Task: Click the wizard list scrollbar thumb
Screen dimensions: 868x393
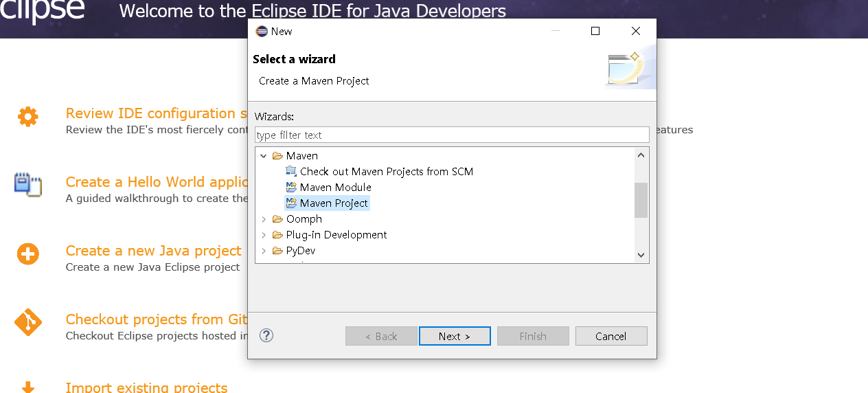Action: coord(641,200)
